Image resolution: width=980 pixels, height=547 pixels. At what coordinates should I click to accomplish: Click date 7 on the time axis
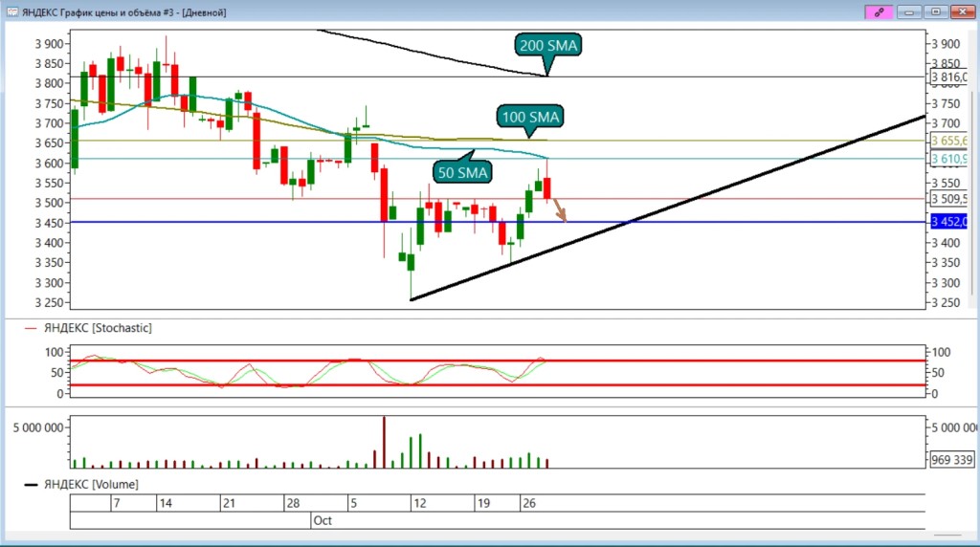point(116,503)
